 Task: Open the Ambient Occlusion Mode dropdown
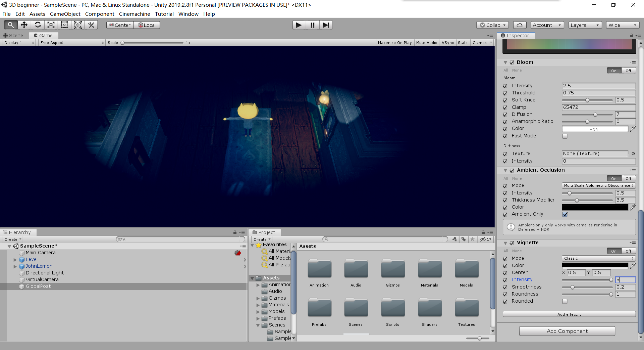(598, 185)
